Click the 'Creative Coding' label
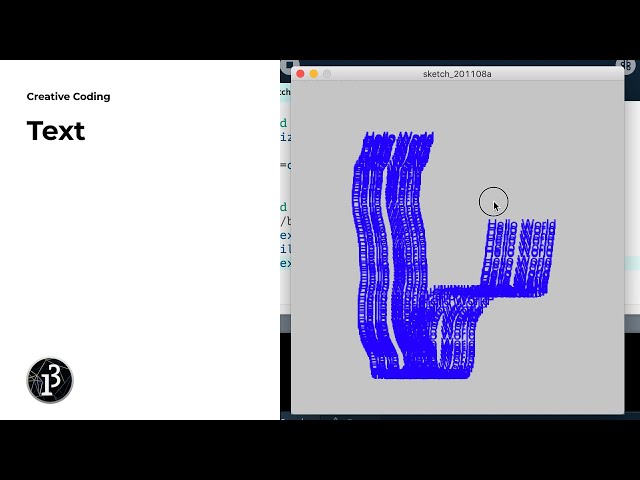 [x=69, y=97]
